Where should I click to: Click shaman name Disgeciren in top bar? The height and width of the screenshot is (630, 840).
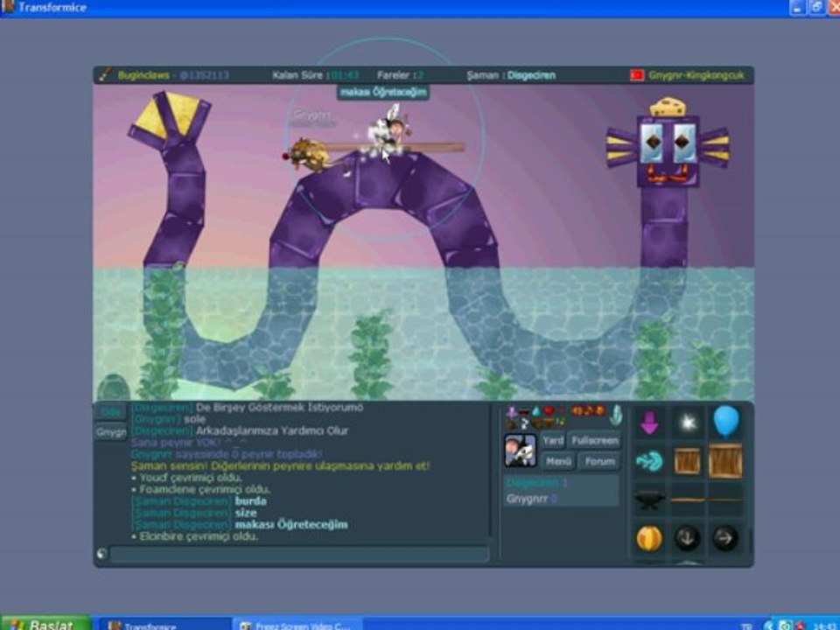[x=531, y=75]
